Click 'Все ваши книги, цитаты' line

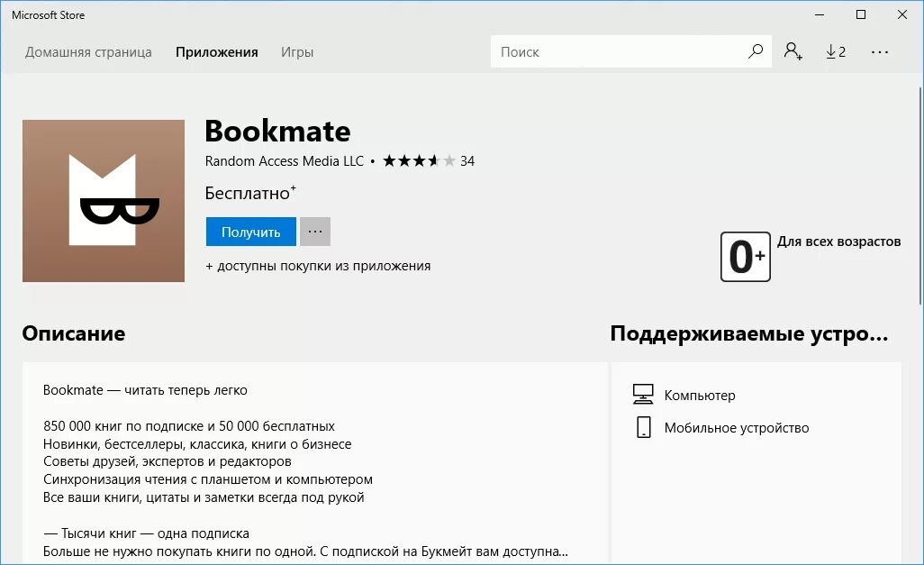(204, 497)
